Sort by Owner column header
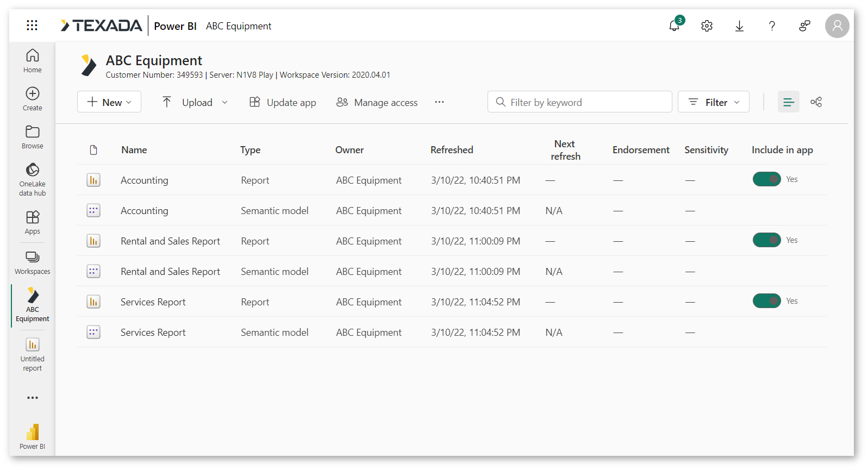This screenshot has height=470, width=868. tap(349, 150)
